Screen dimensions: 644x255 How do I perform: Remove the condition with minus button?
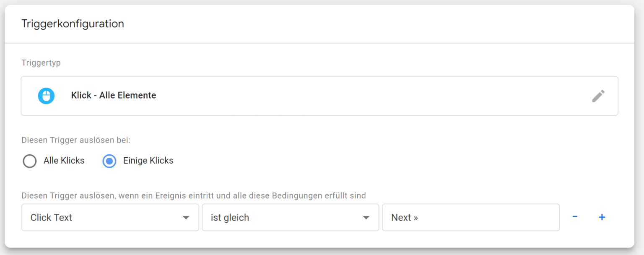pyautogui.click(x=575, y=217)
